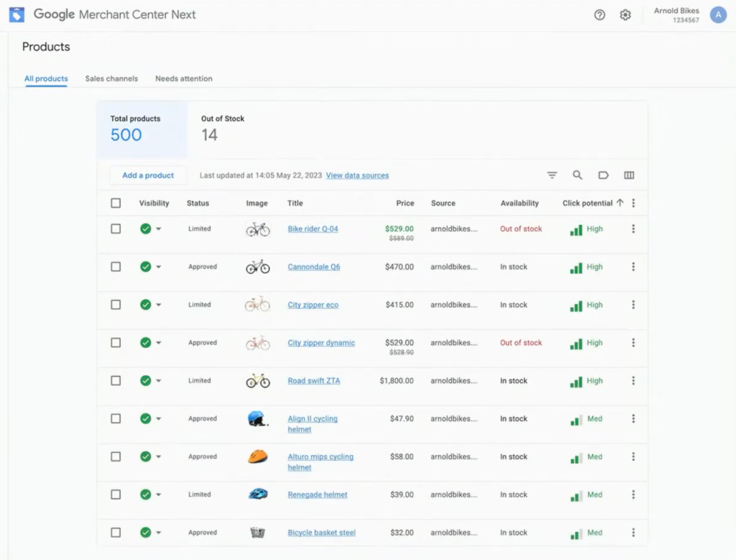The width and height of the screenshot is (736, 560).
Task: Open the search magnifier icon
Action: click(x=577, y=175)
